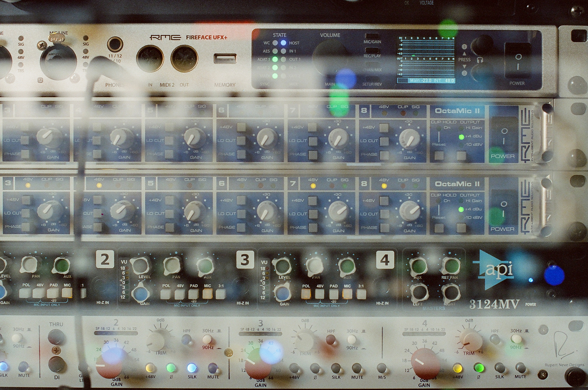The width and height of the screenshot is (588, 390).
Task: Push the lower encoder knob beside the Fireface display
Action: (482, 73)
